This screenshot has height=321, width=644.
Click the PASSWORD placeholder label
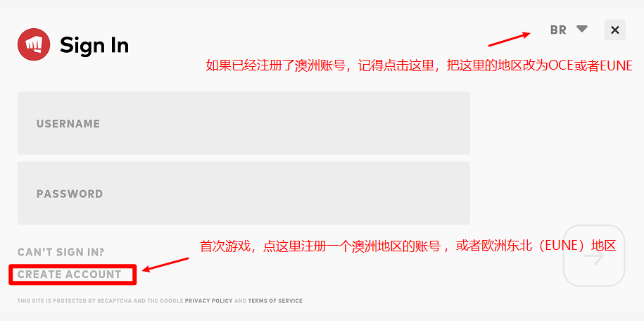click(70, 194)
